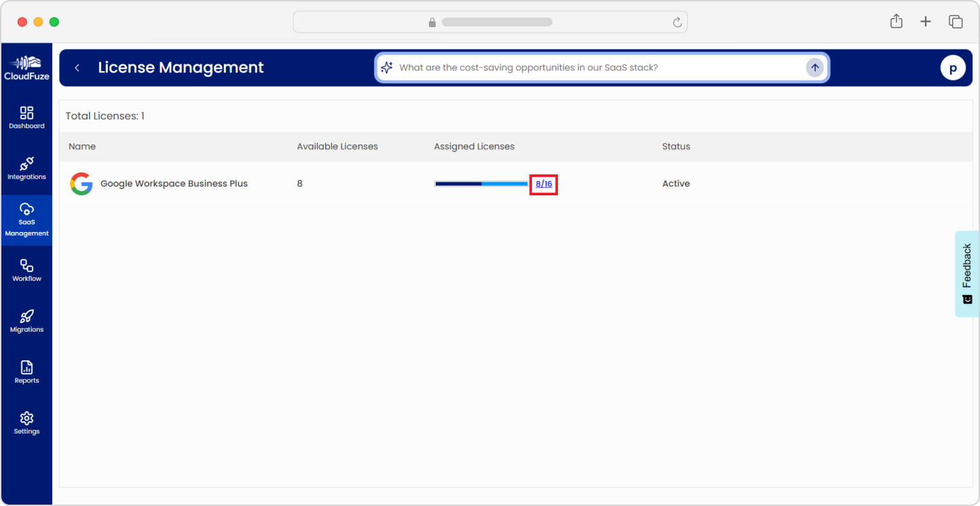Select SaaS Management in the sidebar
Image resolution: width=980 pixels, height=506 pixels.
click(x=26, y=220)
